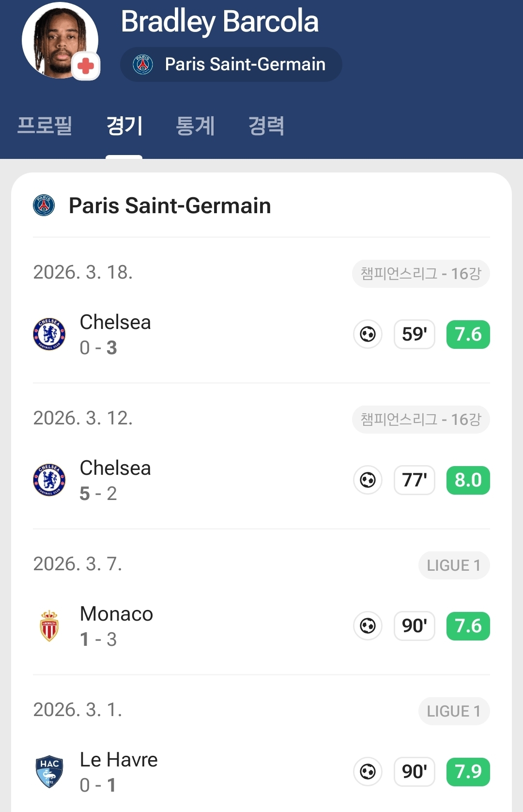Go to the 경력 tab
523x812 pixels.
point(266,126)
